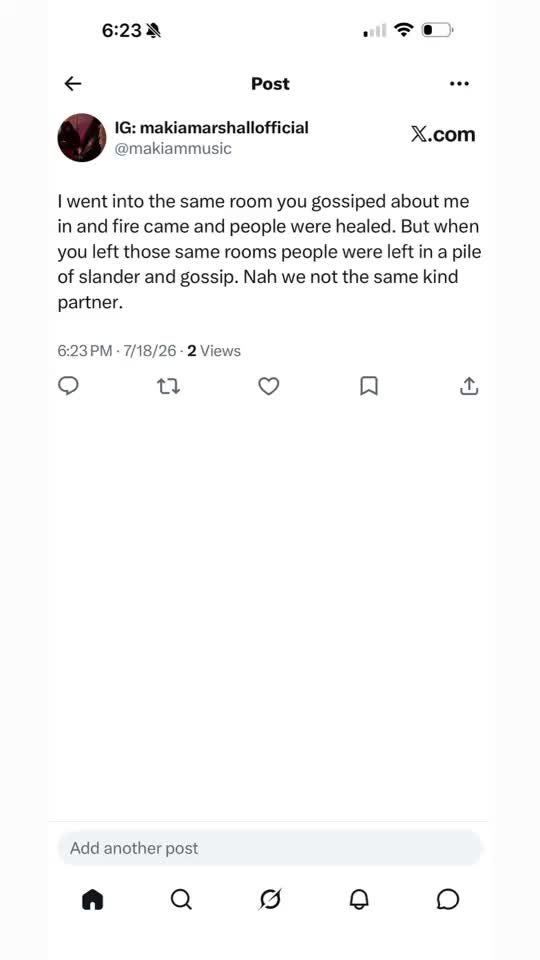
Task: Open the three-dot more options menu
Action: pyautogui.click(x=459, y=84)
